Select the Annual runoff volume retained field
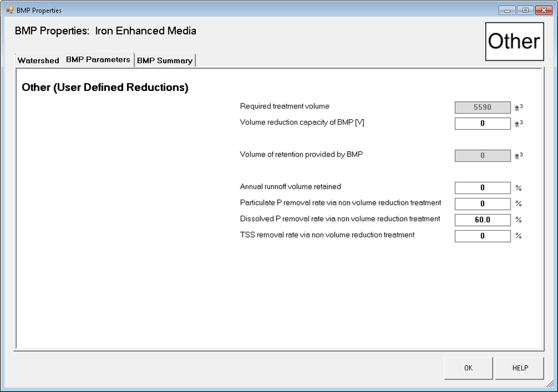 click(482, 188)
